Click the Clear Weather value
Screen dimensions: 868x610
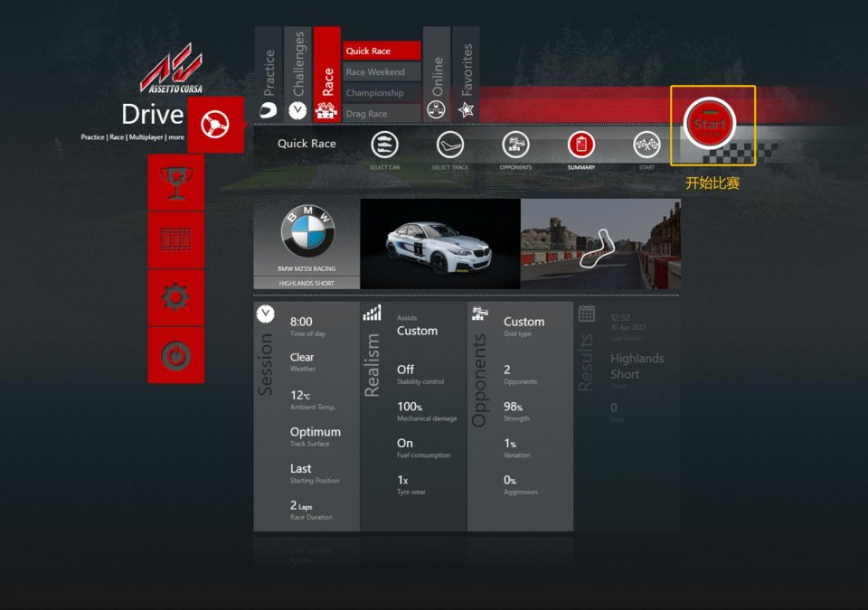(302, 357)
